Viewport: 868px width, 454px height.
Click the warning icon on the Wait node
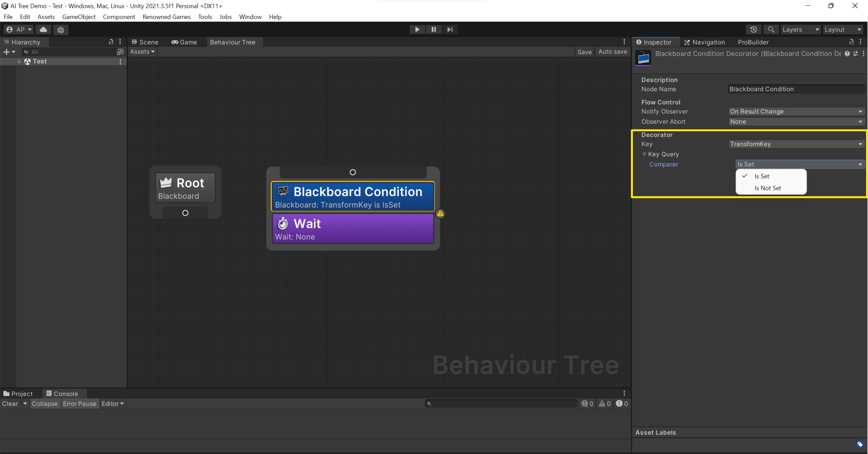[x=440, y=213]
